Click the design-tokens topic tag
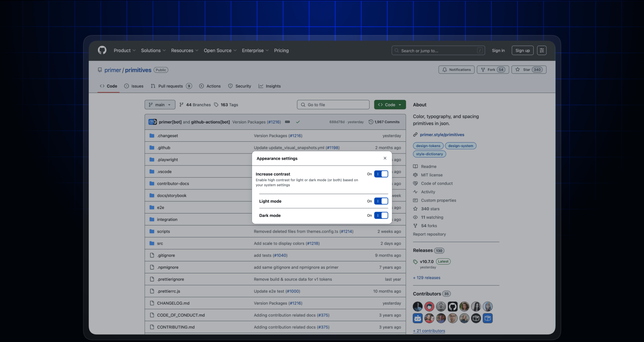This screenshot has height=342, width=644. click(x=428, y=146)
